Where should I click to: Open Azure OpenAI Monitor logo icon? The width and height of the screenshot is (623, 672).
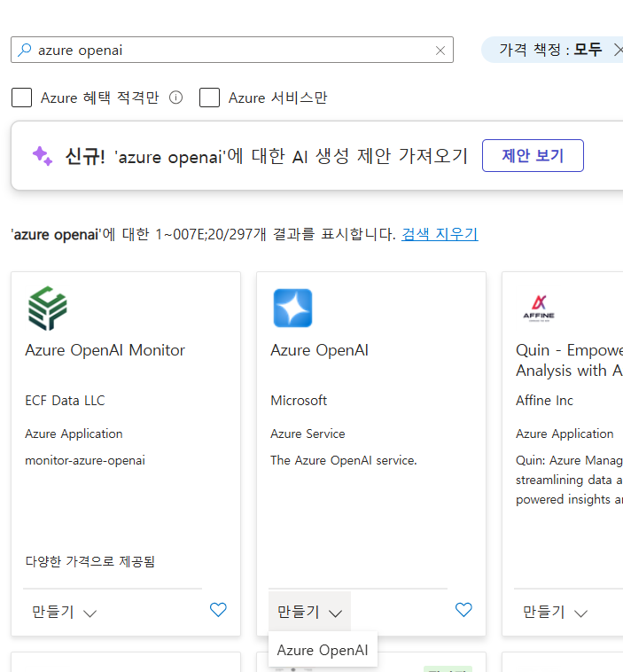tap(48, 309)
